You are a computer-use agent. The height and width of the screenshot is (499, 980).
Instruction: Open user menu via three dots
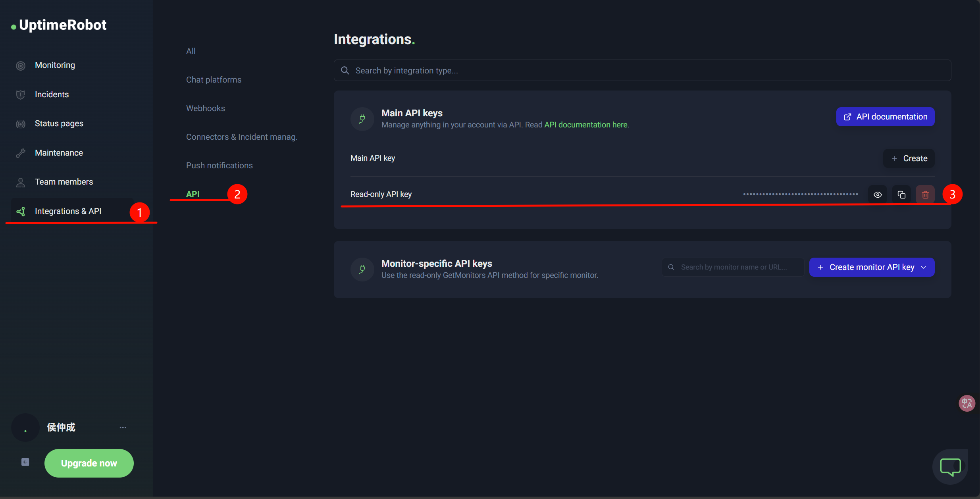pyautogui.click(x=123, y=428)
